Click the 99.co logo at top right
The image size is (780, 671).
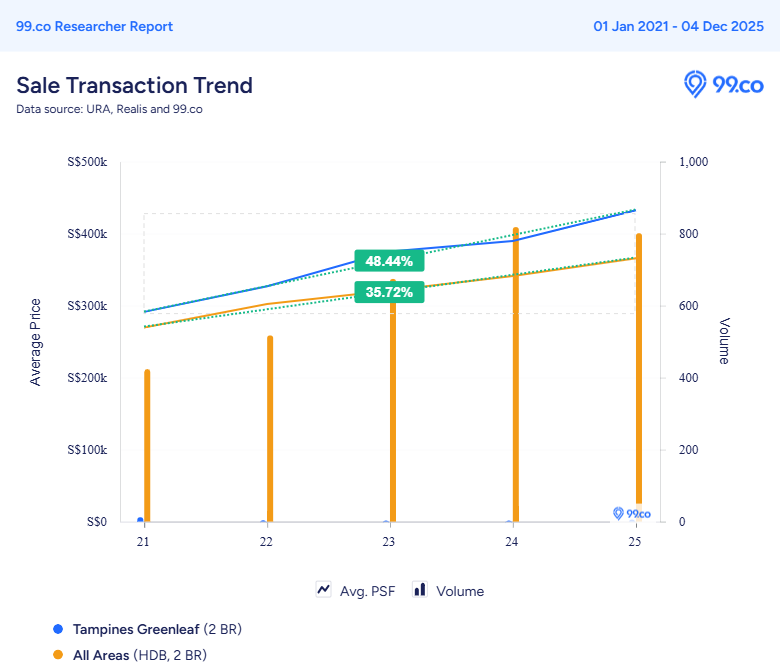click(x=723, y=85)
